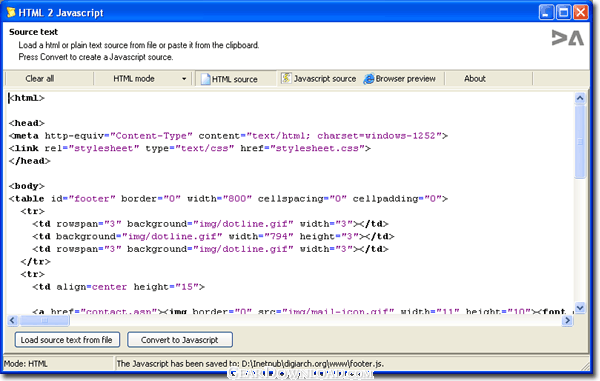
Task: Click the HTML 2 Javascript title bar icon
Action: [x=11, y=12]
